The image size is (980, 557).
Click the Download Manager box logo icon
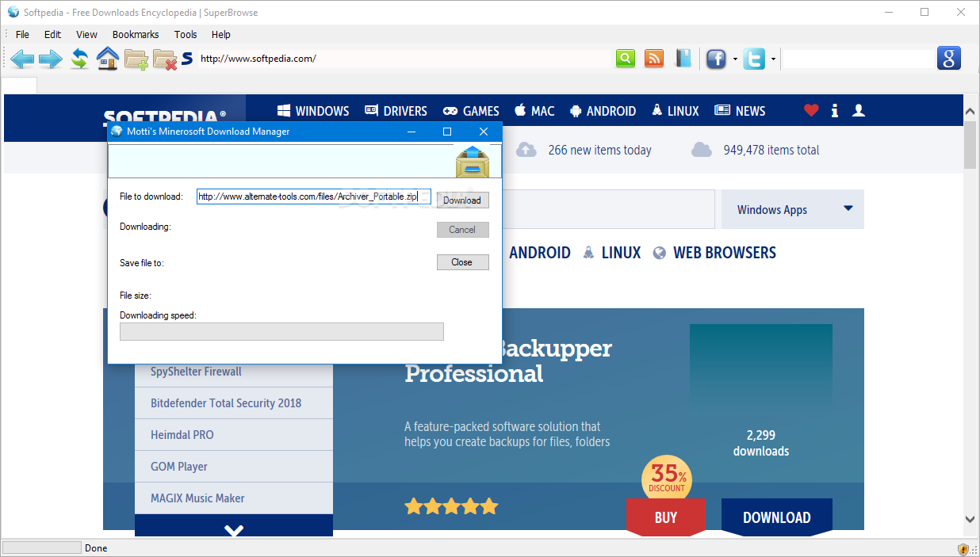472,162
